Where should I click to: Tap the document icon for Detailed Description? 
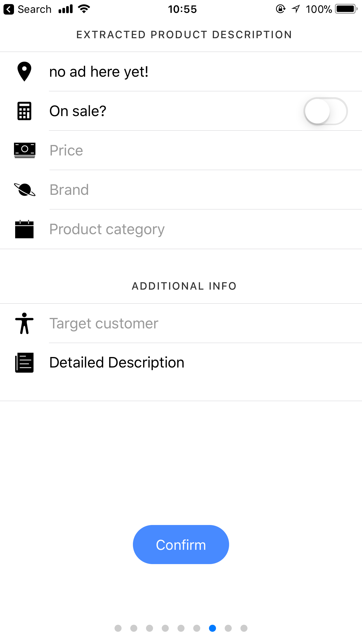tap(24, 363)
